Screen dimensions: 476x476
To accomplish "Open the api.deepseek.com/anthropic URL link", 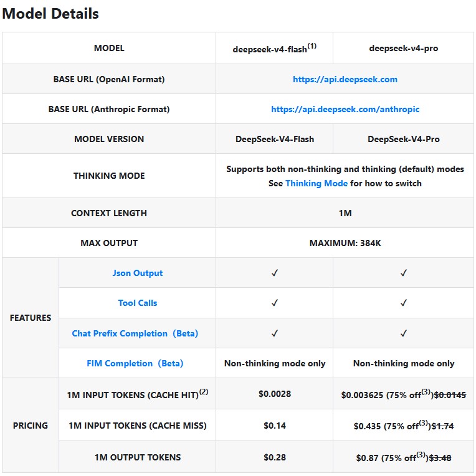I will tap(345, 109).
